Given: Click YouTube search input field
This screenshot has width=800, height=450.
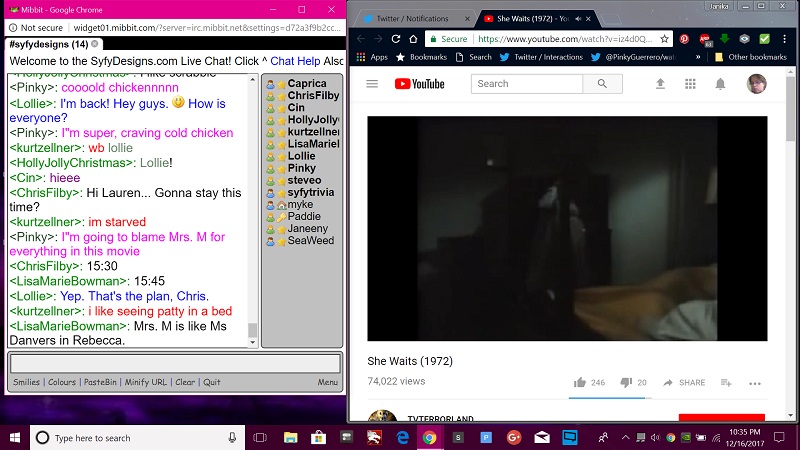Looking at the screenshot, I should click(527, 84).
